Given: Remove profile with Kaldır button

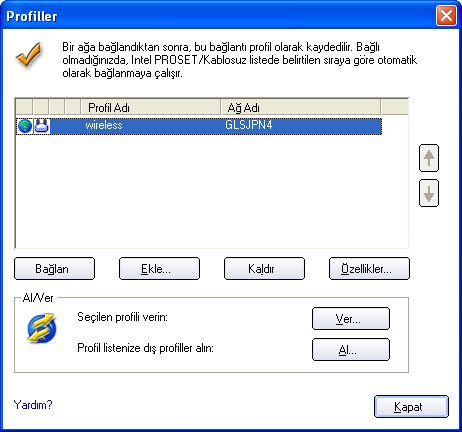Looking at the screenshot, I should 264,268.
